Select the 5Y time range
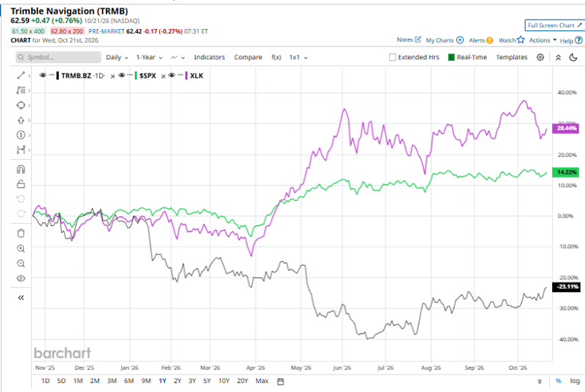Screen dimensions: 585x392 pos(207,381)
